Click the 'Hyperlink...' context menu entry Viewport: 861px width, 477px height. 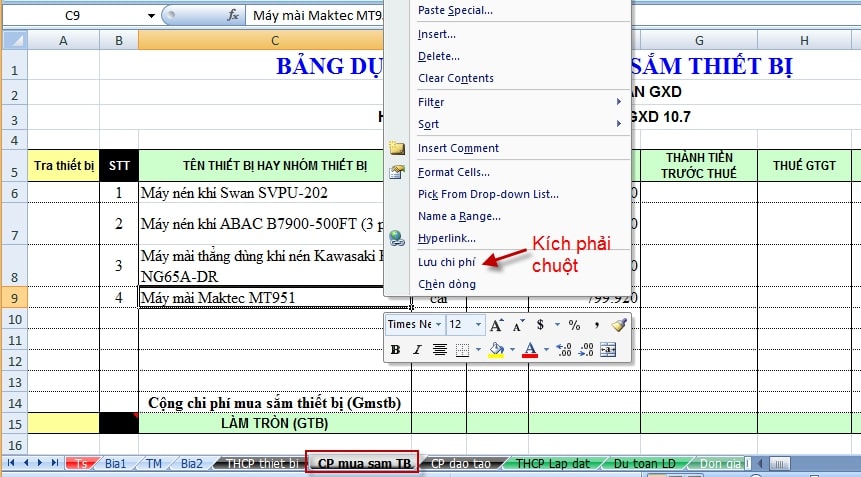(446, 238)
